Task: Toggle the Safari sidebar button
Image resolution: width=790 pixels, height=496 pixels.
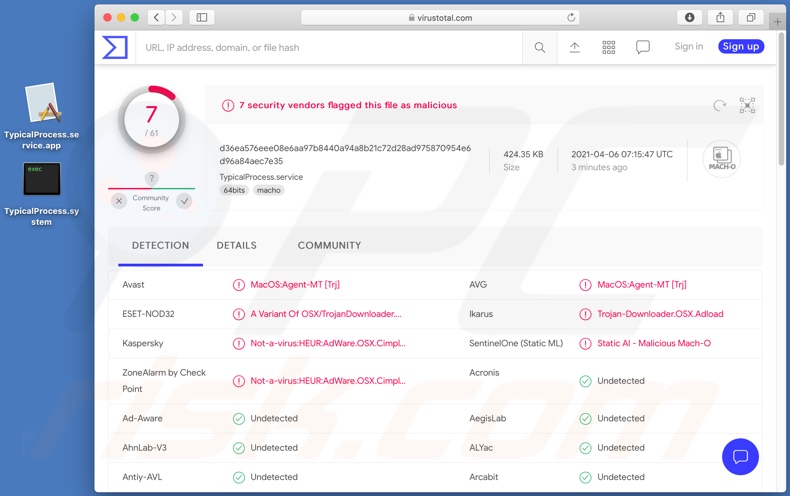Action: 201,17
